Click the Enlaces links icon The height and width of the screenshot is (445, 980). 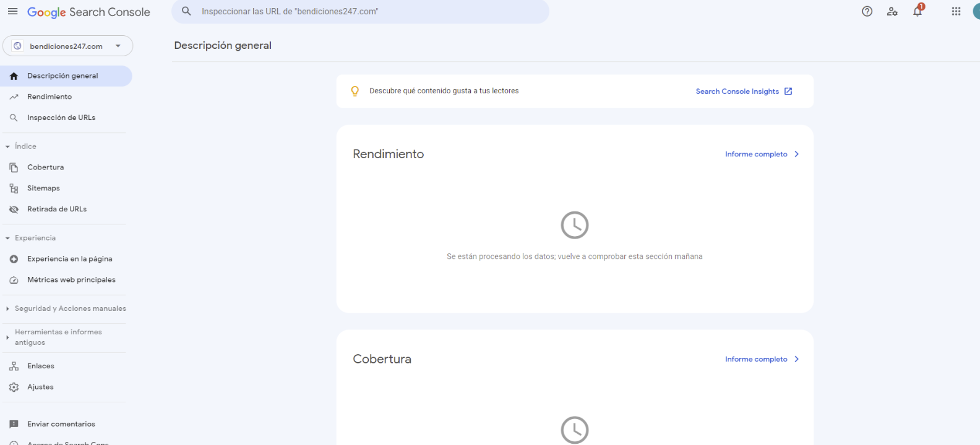tap(14, 367)
